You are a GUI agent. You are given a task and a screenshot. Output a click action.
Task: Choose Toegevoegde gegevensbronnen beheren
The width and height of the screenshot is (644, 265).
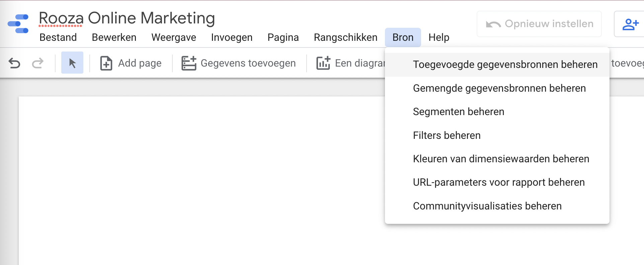(497, 65)
